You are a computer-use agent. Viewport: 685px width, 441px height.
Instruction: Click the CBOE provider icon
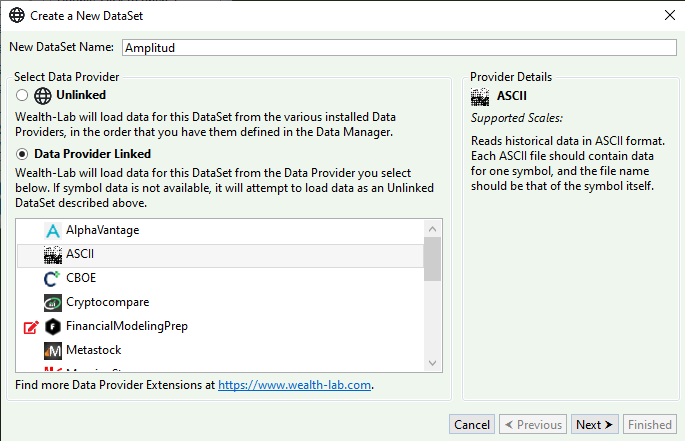54,278
